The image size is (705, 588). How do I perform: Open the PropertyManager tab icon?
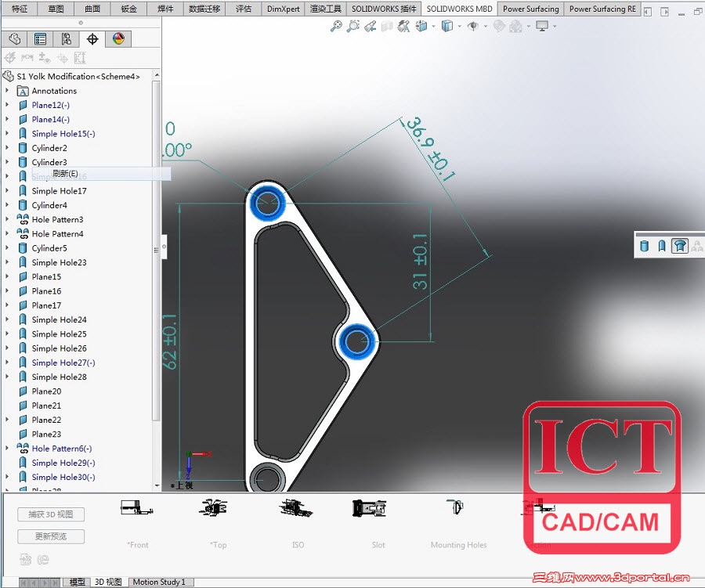pos(40,39)
